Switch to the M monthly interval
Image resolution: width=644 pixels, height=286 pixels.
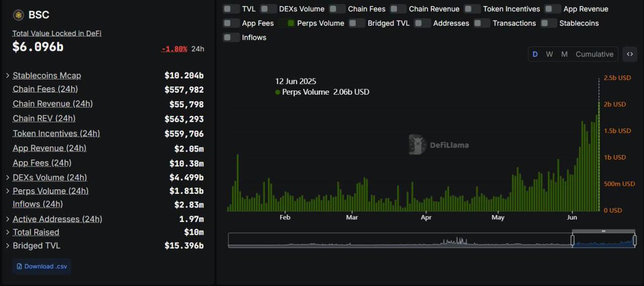565,54
